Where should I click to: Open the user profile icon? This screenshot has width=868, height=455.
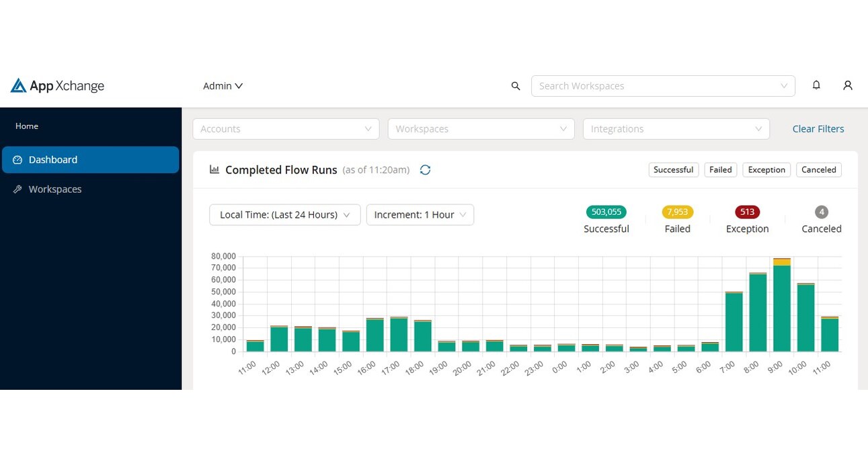(848, 85)
